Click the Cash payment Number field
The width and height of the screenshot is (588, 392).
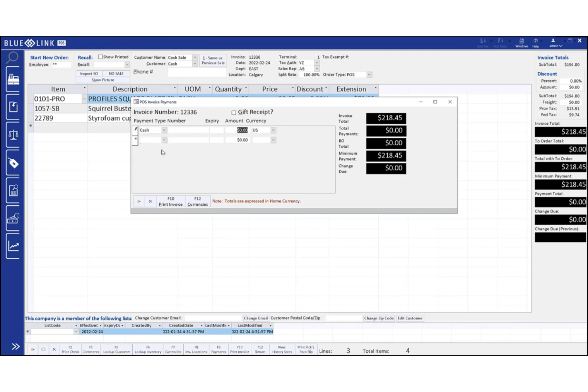[x=188, y=130]
